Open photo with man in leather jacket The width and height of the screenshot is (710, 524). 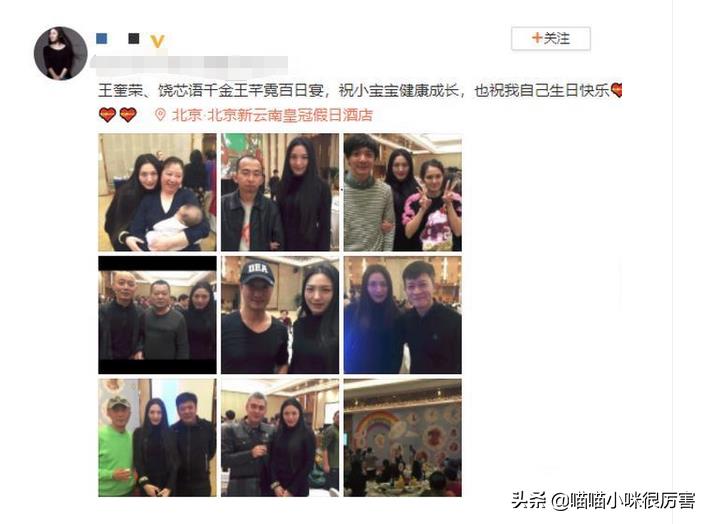(280, 192)
